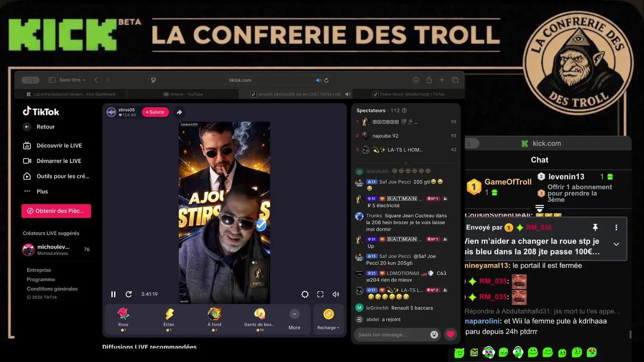Open Conditions générales footer link
This screenshot has width=644, height=362.
[52, 289]
